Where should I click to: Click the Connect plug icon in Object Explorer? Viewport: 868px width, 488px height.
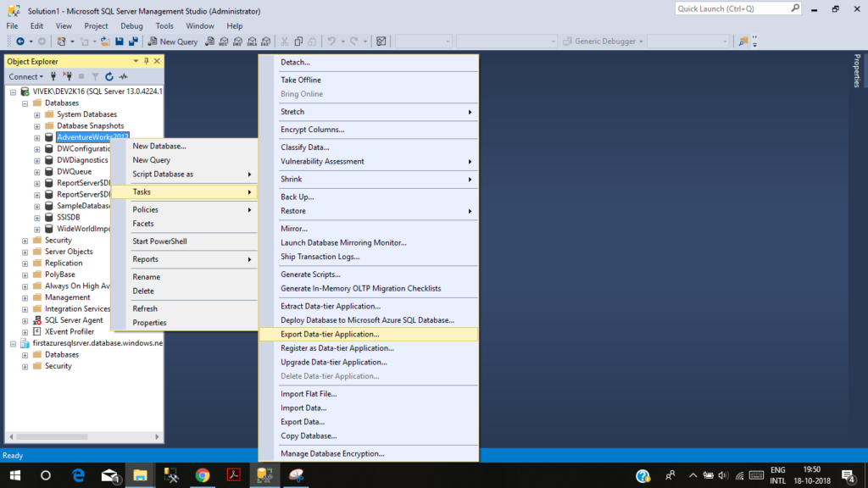point(53,75)
